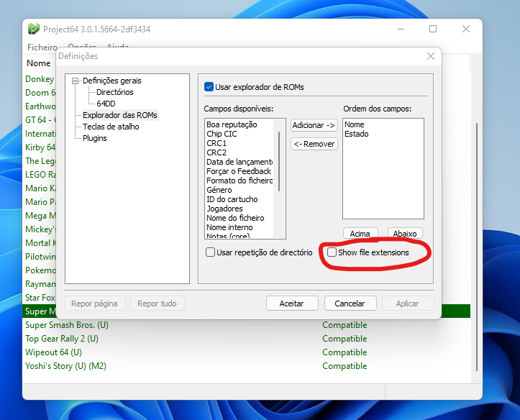Select Top Gear Rally 2 (U) ROM
The image size is (520, 420).
click(62, 339)
